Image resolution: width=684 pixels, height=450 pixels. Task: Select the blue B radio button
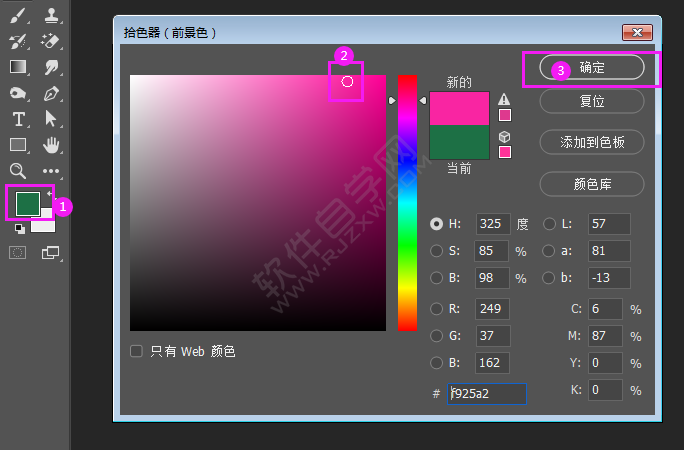click(436, 363)
